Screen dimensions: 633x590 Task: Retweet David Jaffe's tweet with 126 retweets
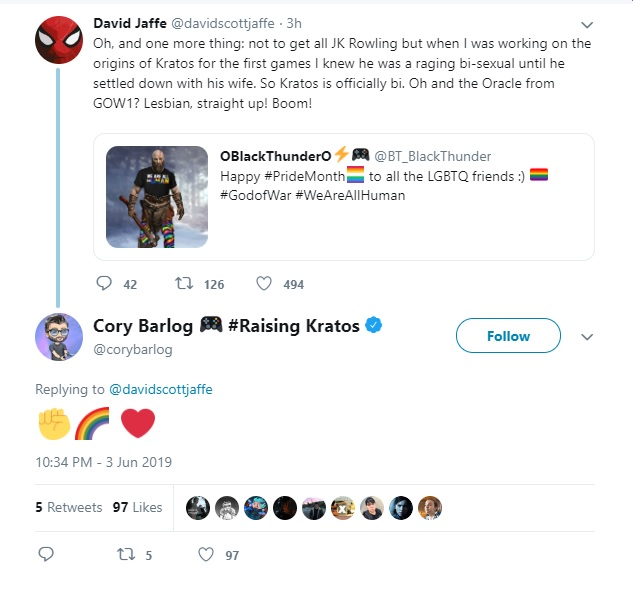(x=184, y=283)
